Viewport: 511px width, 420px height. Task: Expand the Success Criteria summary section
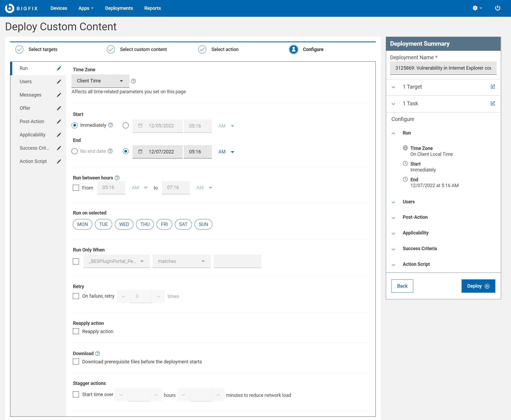tap(394, 249)
